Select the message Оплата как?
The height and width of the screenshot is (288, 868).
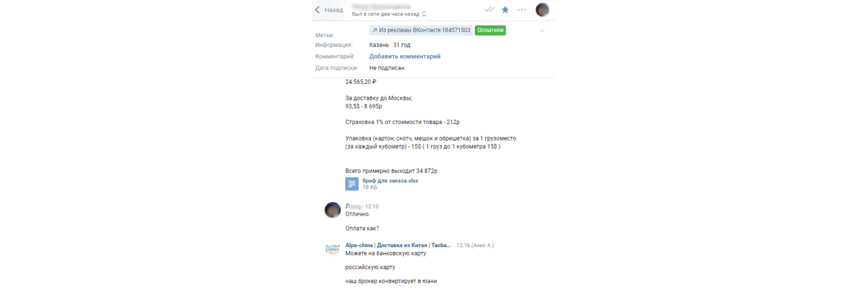362,228
